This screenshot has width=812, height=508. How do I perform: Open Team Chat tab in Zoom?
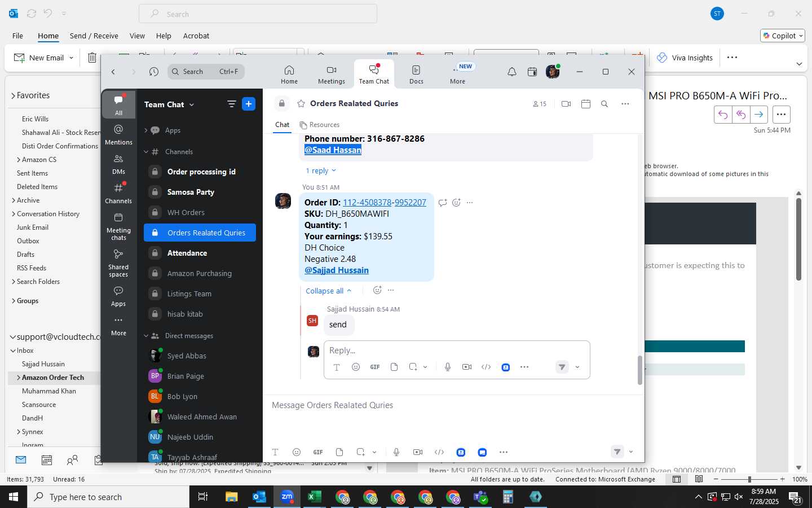(x=374, y=74)
